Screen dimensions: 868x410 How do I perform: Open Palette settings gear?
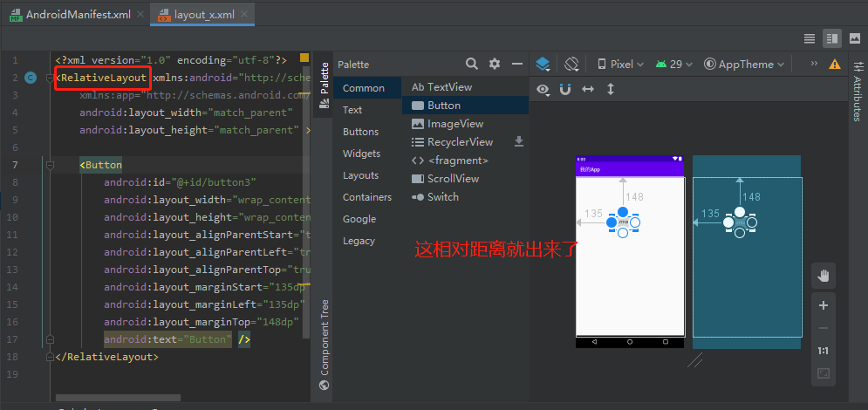pos(495,65)
